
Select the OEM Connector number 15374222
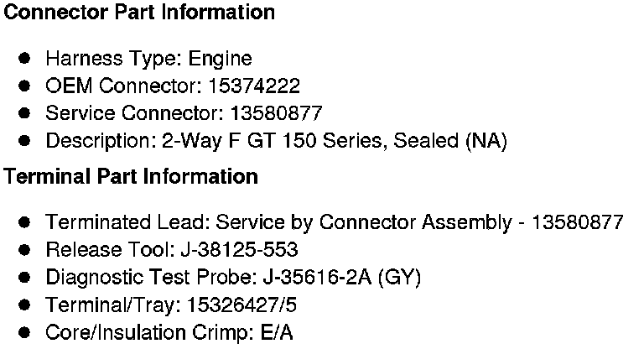255,86
